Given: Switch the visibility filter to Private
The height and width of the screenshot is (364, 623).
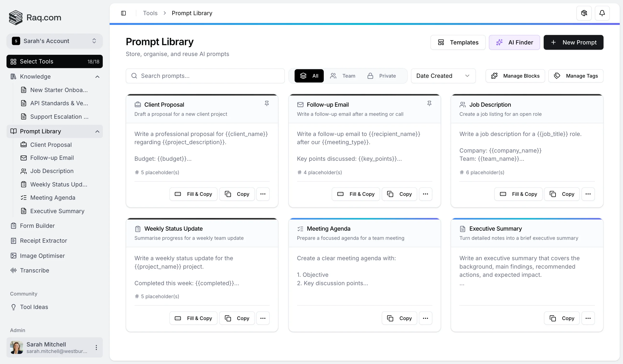Looking at the screenshot, I should tap(382, 76).
